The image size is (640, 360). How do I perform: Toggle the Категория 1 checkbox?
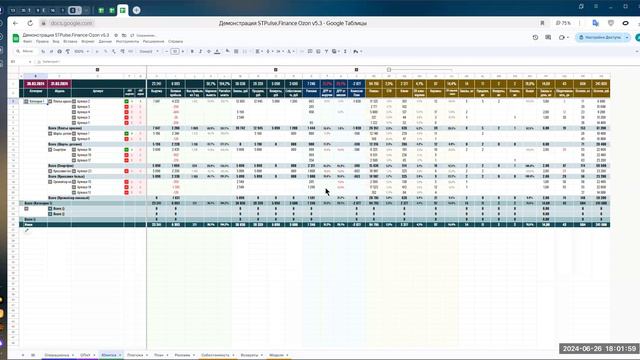[26, 101]
